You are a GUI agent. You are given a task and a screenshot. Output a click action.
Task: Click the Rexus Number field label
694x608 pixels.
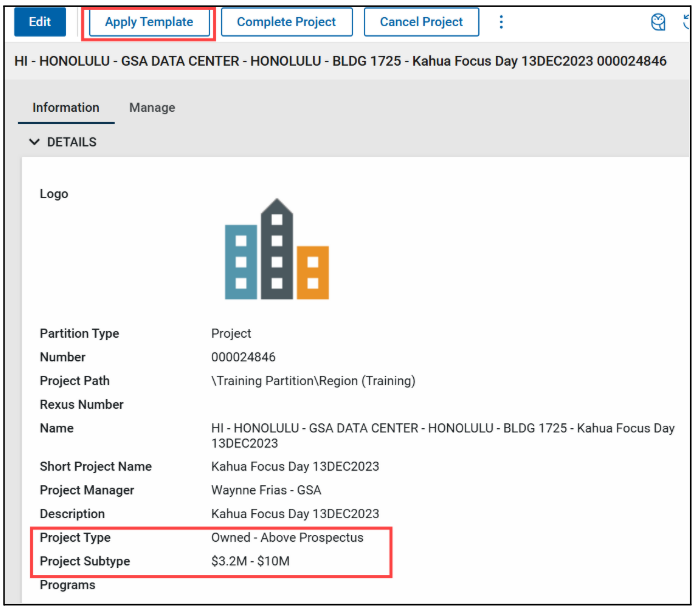click(x=81, y=404)
